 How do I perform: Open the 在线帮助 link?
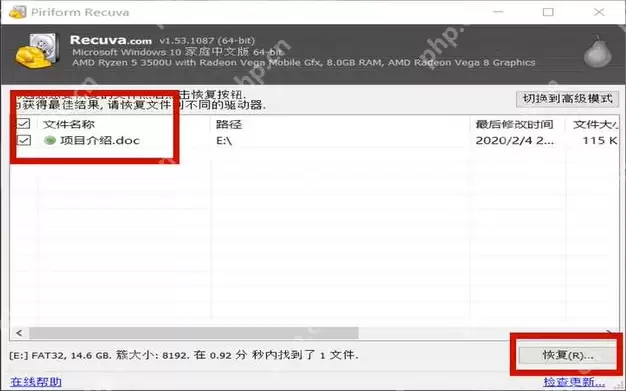click(x=36, y=382)
